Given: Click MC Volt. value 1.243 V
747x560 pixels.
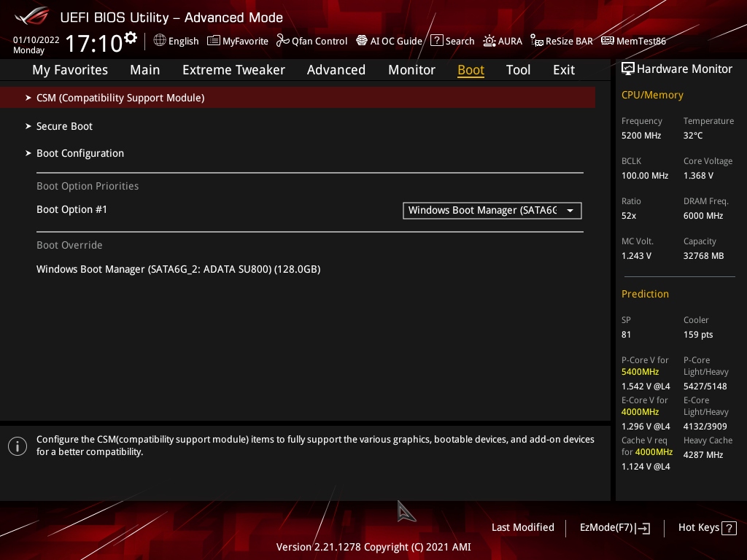Looking at the screenshot, I should 636,256.
